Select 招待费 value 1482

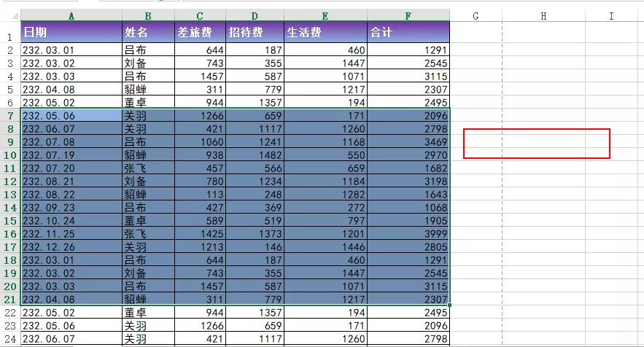pos(255,155)
